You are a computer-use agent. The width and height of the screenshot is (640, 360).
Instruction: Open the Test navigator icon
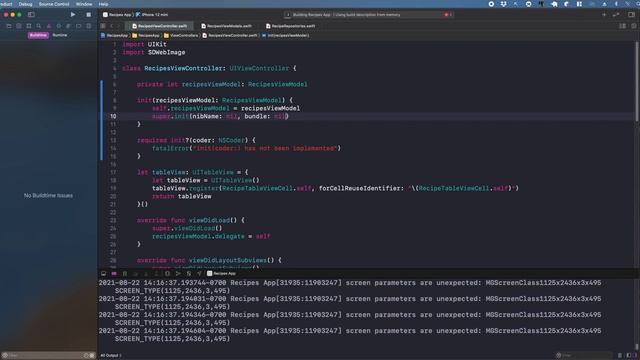(58, 26)
